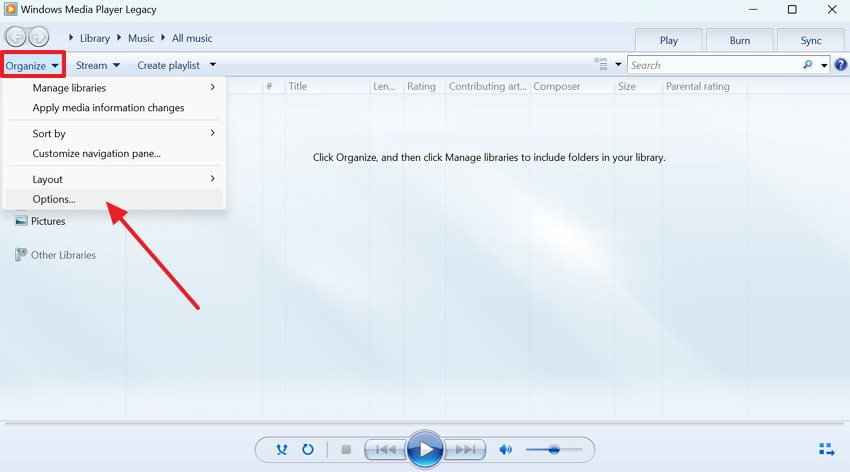Click the seek progress bar

[x=425, y=423]
